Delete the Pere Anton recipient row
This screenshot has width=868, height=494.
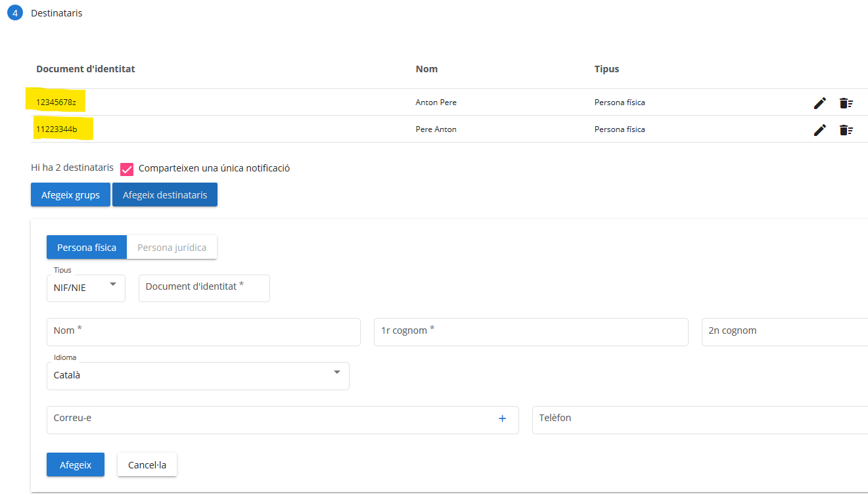[x=846, y=130]
